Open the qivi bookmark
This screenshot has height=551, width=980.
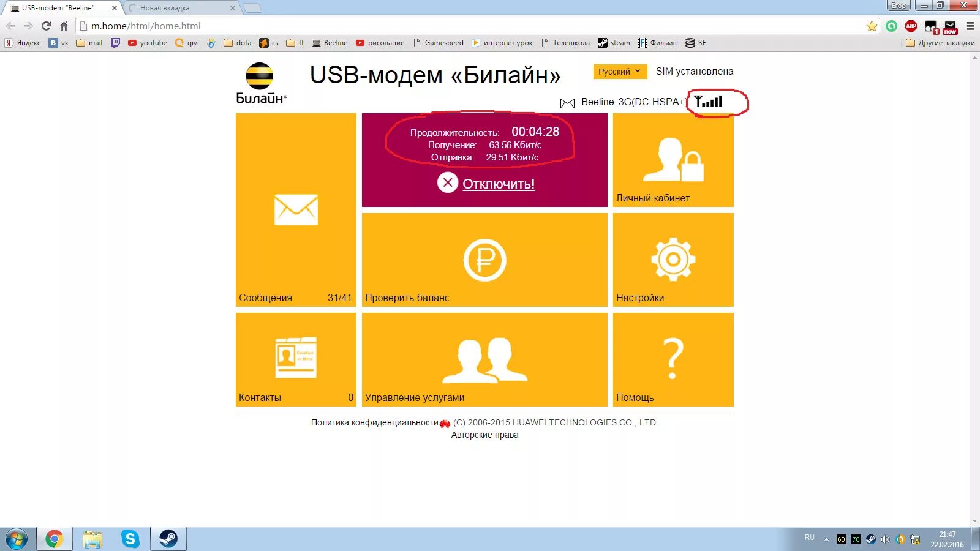click(x=187, y=43)
